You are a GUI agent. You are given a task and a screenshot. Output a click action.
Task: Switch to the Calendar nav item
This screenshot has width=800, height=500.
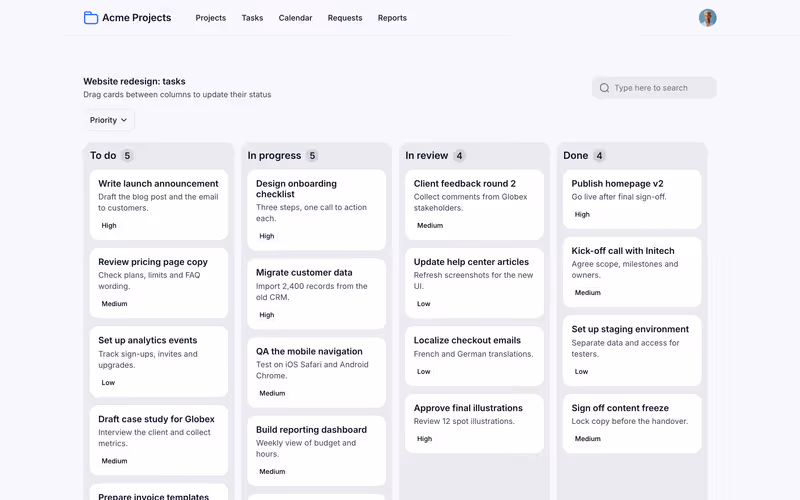tap(295, 18)
